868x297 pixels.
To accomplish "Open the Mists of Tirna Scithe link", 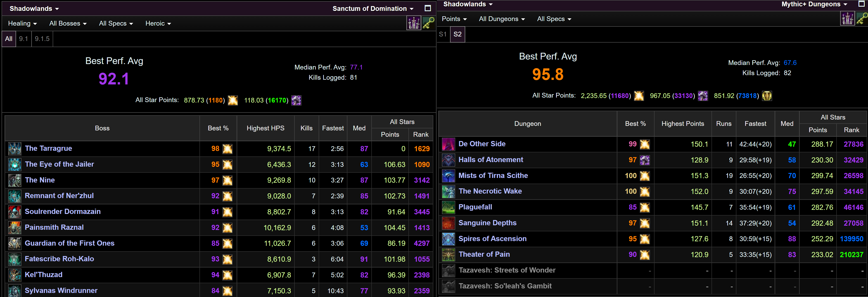I will click(x=493, y=175).
